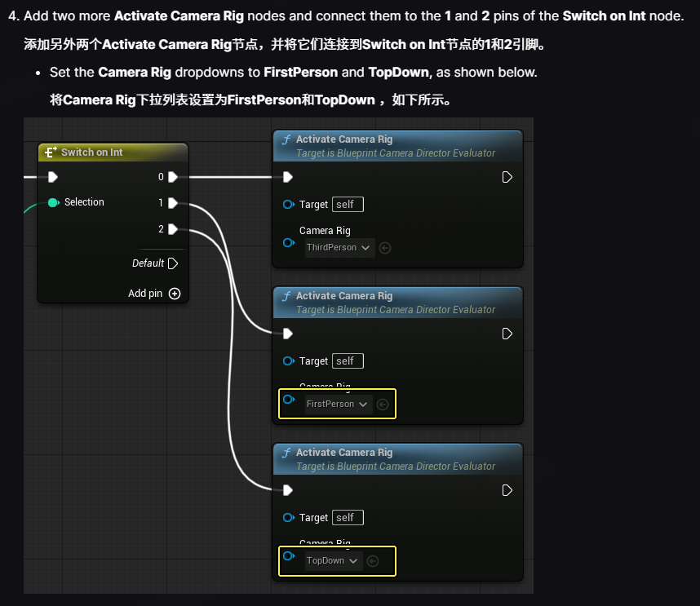700x606 pixels.
Task: Open the TopDown camera rig dropdown
Action: pyautogui.click(x=333, y=561)
